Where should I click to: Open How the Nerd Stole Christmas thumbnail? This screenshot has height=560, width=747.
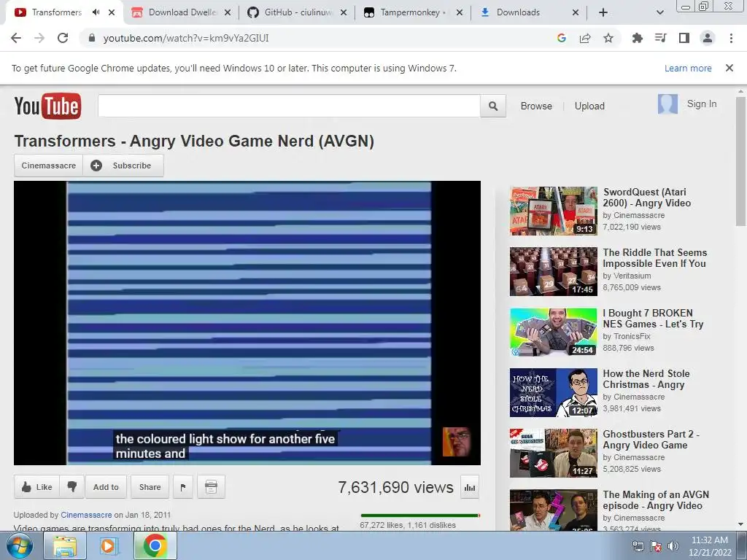tap(553, 392)
